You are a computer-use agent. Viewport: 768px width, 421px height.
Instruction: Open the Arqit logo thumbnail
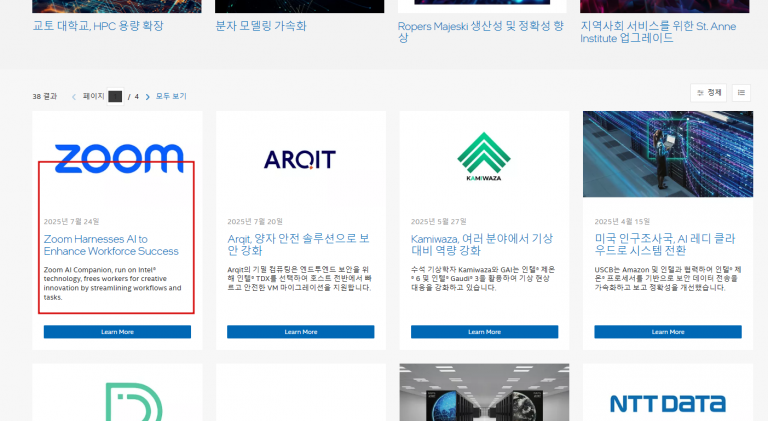300,160
